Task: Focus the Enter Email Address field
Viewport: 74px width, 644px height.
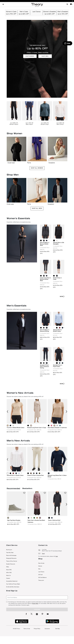Action: (x=37, y=597)
